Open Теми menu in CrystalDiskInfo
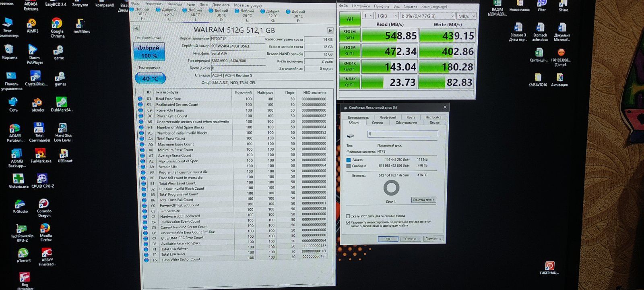 pyautogui.click(x=191, y=4)
